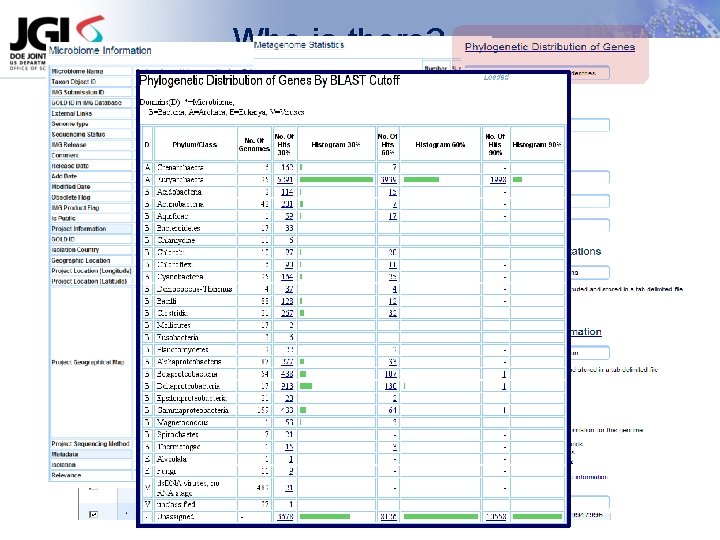Open Bacilli 30% hits link
720x540 pixels.
287,301
